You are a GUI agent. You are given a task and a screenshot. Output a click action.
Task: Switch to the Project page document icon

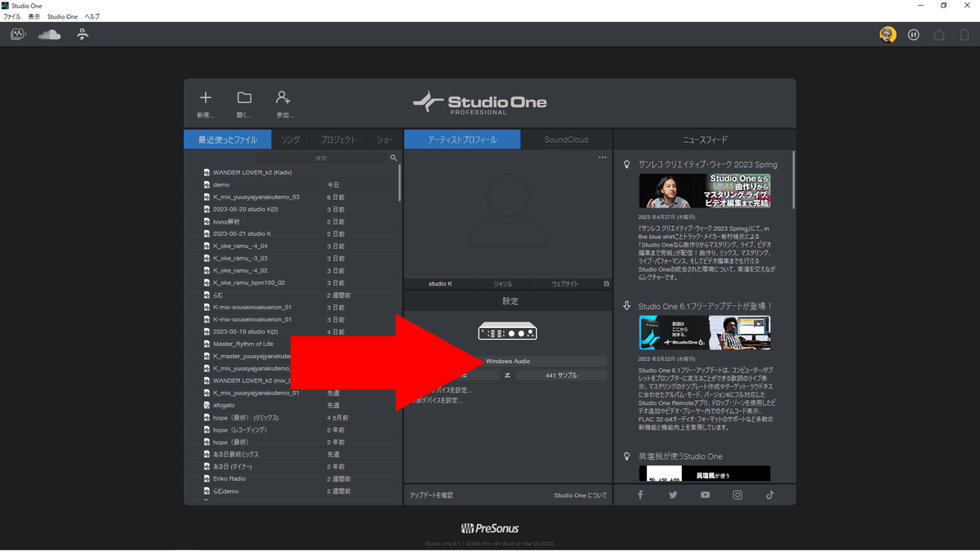(x=964, y=34)
